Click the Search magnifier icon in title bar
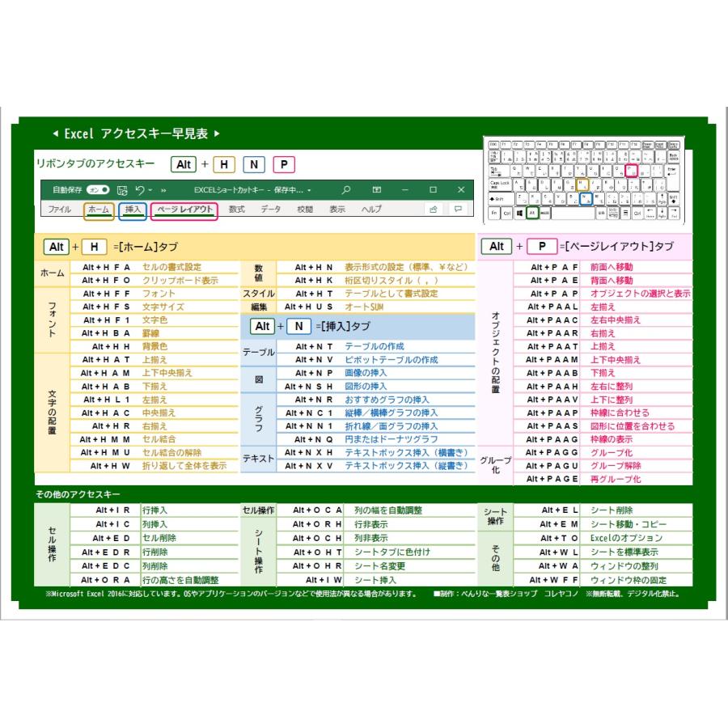This screenshot has width=728, height=728. (x=346, y=190)
